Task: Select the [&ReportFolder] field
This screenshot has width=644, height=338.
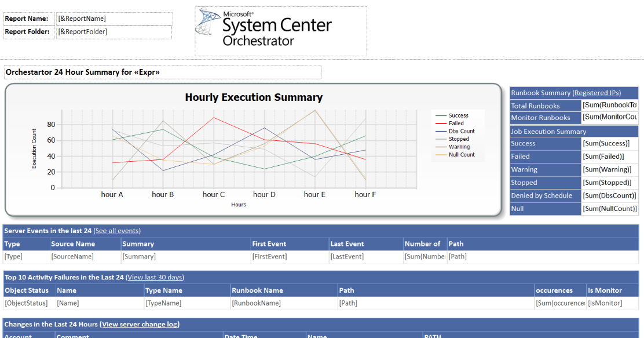Action: (x=114, y=32)
